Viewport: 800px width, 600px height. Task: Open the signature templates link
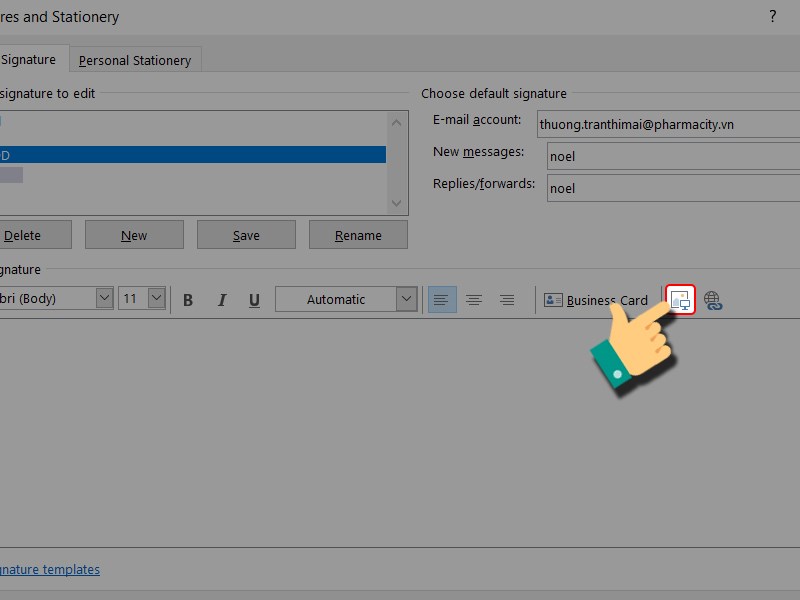click(x=49, y=569)
